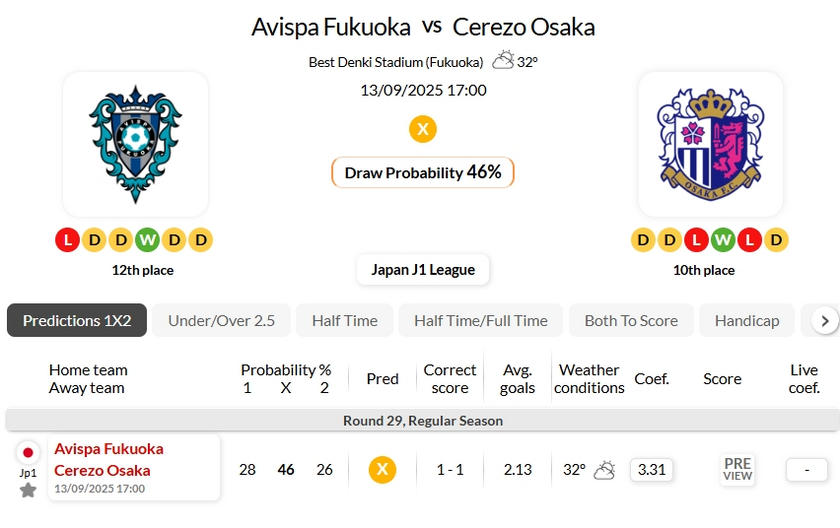This screenshot has width=840, height=528.
Task: Click the Cerezo Osaka team crest
Action: point(710,144)
